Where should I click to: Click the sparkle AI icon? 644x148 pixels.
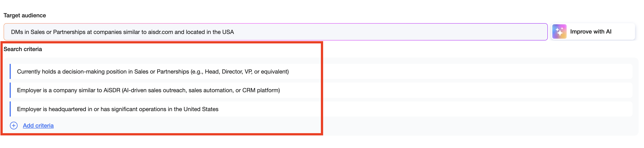click(559, 32)
